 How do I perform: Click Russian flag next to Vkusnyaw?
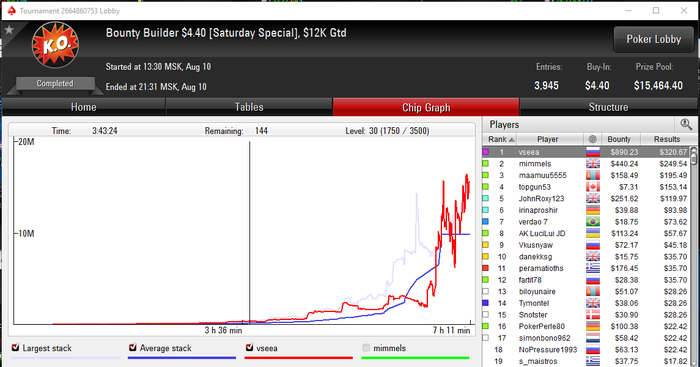(593, 245)
